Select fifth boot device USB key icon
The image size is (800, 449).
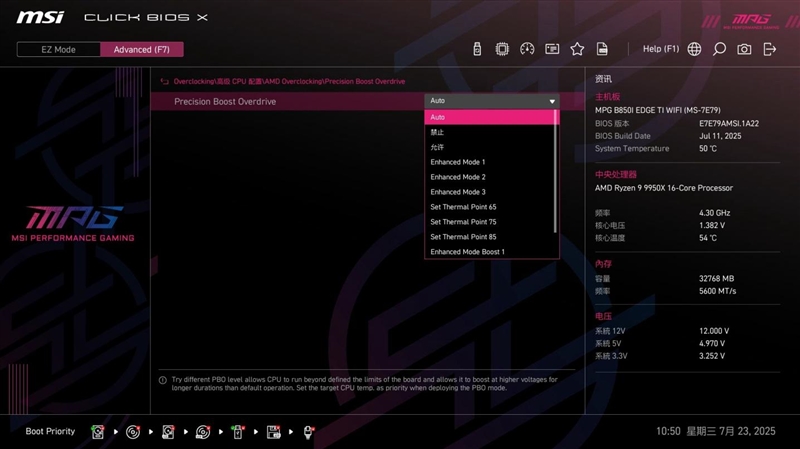[x=238, y=432]
